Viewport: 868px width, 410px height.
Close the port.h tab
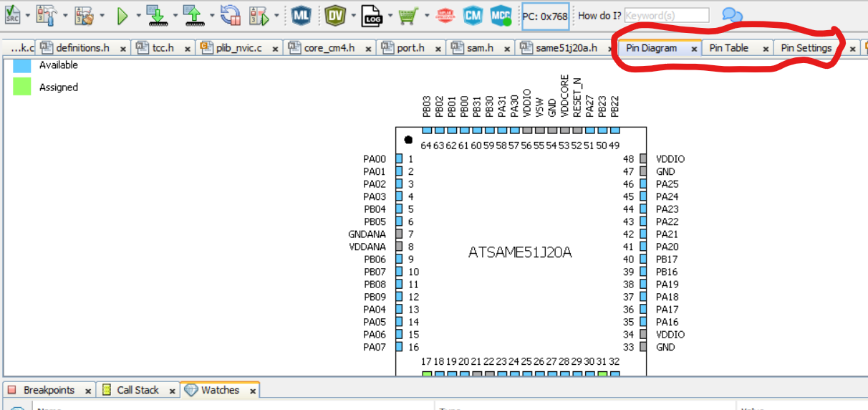(438, 49)
